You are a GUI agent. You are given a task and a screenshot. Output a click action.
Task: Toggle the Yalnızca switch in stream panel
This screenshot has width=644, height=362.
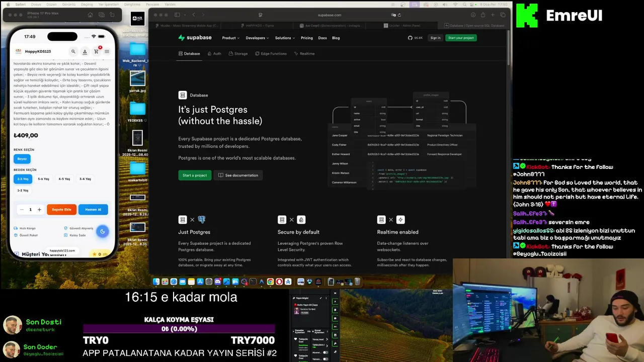(x=325, y=359)
